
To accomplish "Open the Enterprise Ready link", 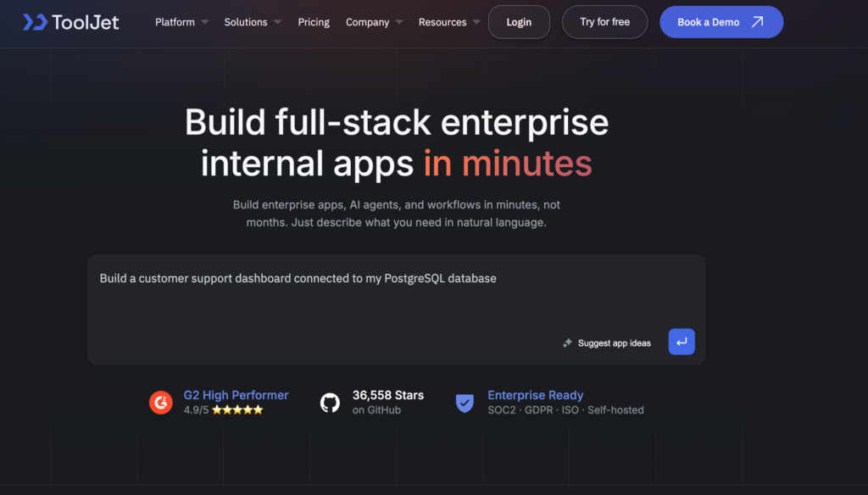I will [x=535, y=395].
